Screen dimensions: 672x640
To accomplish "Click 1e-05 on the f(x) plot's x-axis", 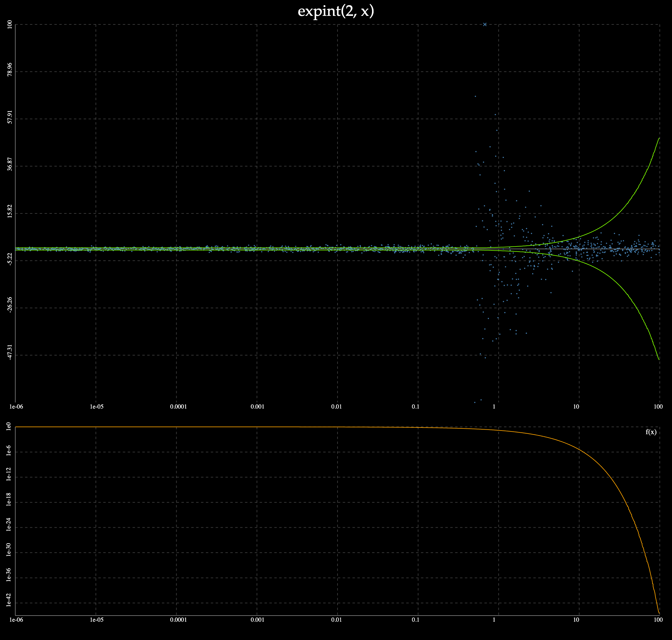I will (x=97, y=620).
